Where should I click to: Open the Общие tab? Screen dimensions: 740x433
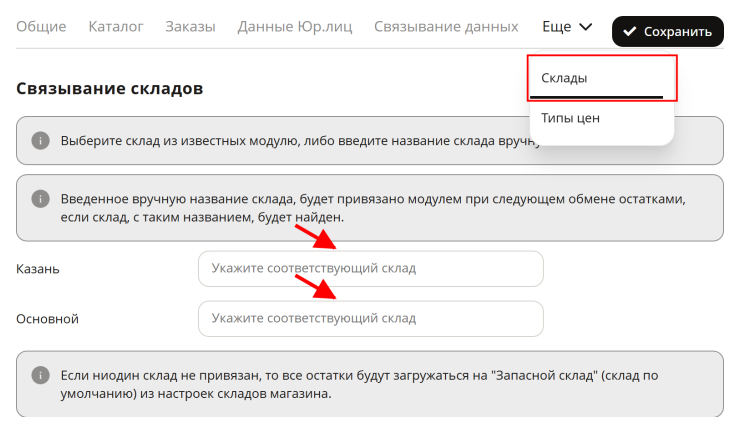(41, 26)
